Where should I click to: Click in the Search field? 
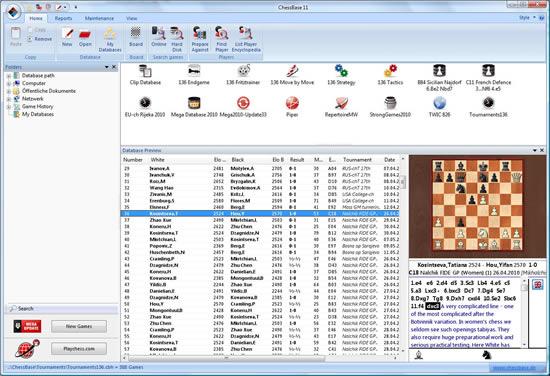[x=61, y=309]
